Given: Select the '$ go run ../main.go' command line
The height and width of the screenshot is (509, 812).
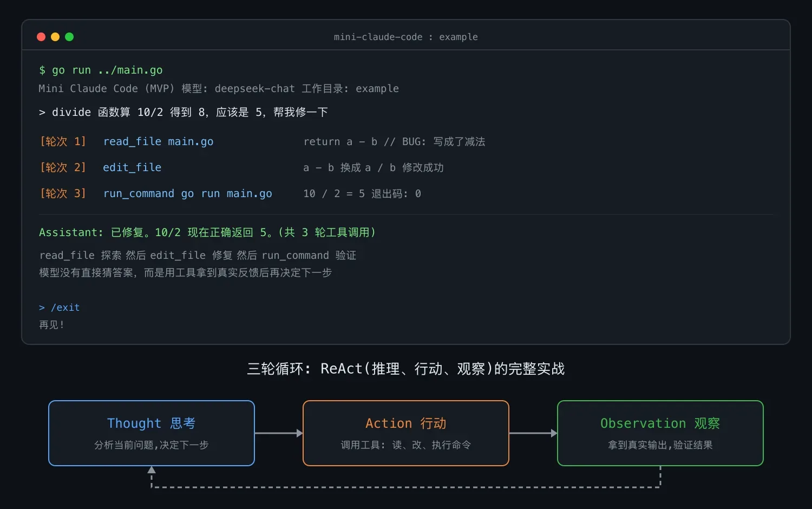Looking at the screenshot, I should pos(101,70).
